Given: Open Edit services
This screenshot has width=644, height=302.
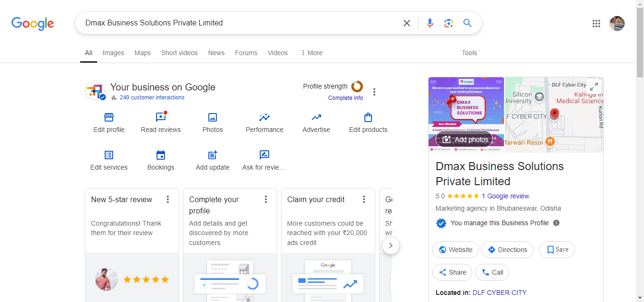Looking at the screenshot, I should pyautogui.click(x=109, y=161).
